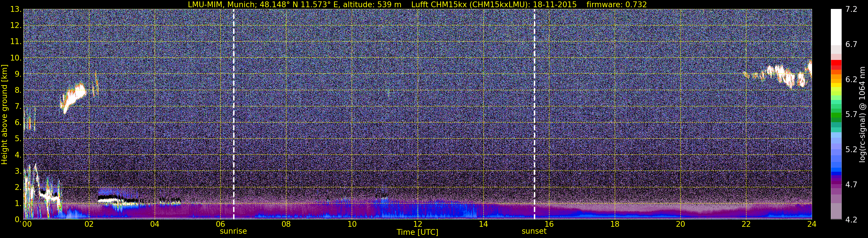This screenshot has width=868, height=238.
Task: Click the colorbar value '4.2'
Action: click(851, 220)
